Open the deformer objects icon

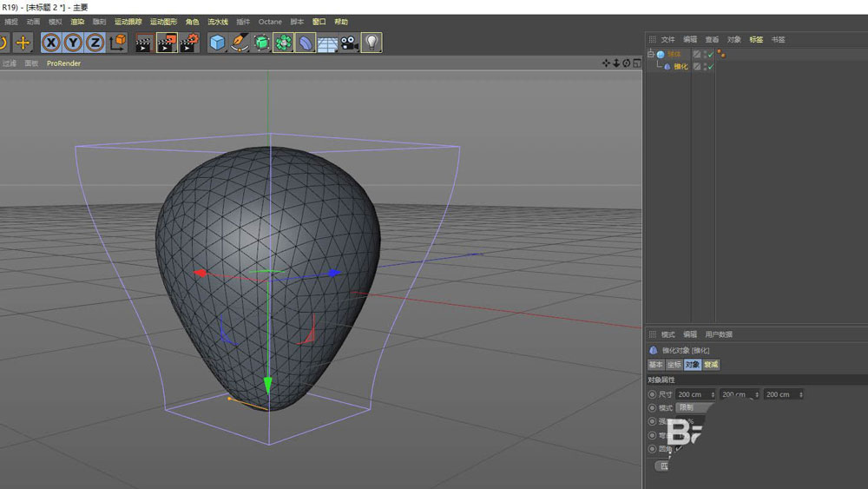coord(306,42)
